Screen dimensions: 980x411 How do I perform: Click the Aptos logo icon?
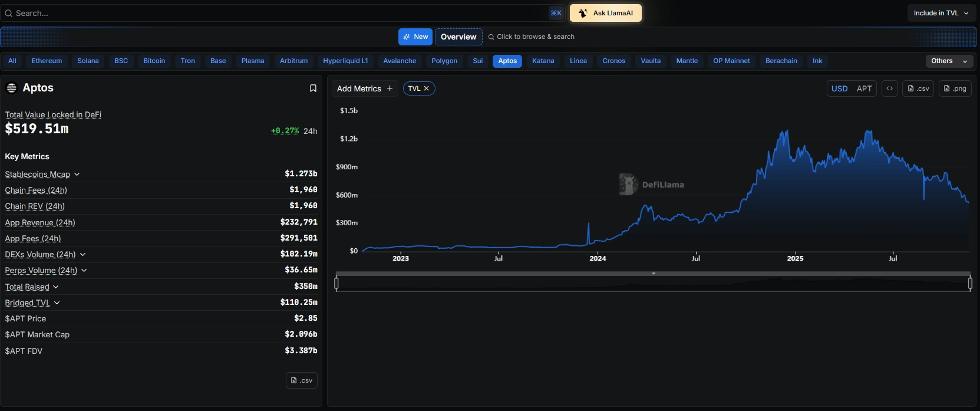tap(11, 88)
